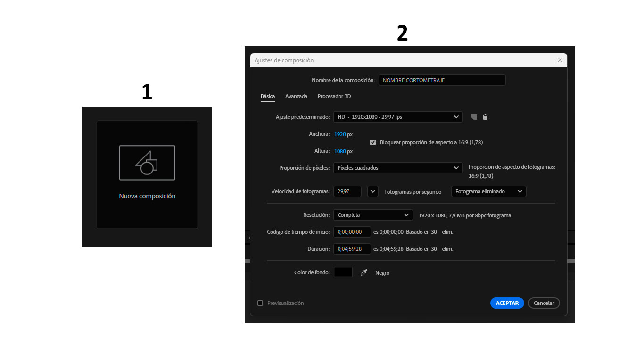
Task: Click the ACEPTAR button
Action: tap(507, 303)
